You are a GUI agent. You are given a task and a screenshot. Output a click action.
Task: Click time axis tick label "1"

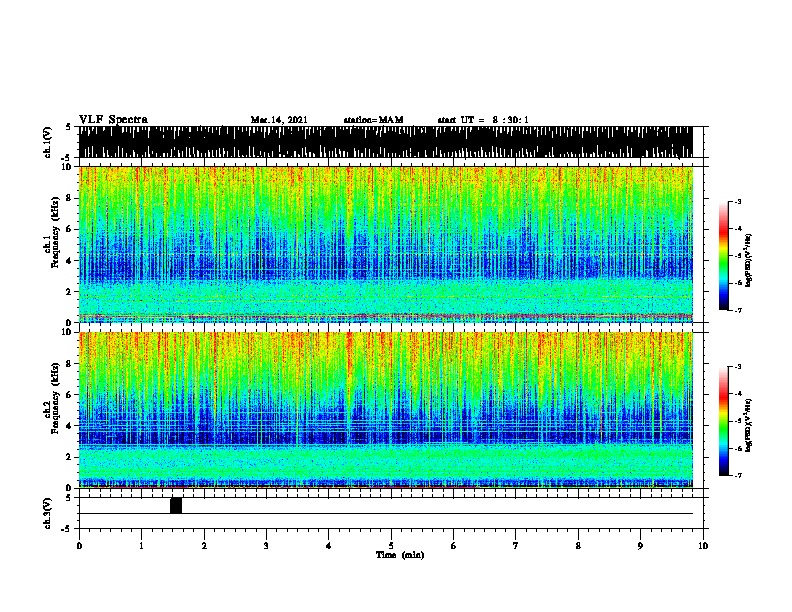click(141, 546)
